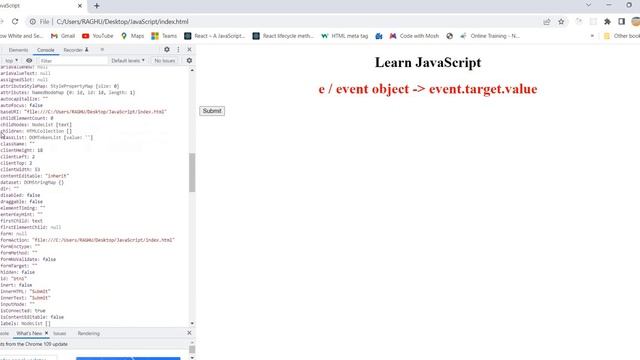
Task: Open the globe icon bookmark
Action: [449, 36]
